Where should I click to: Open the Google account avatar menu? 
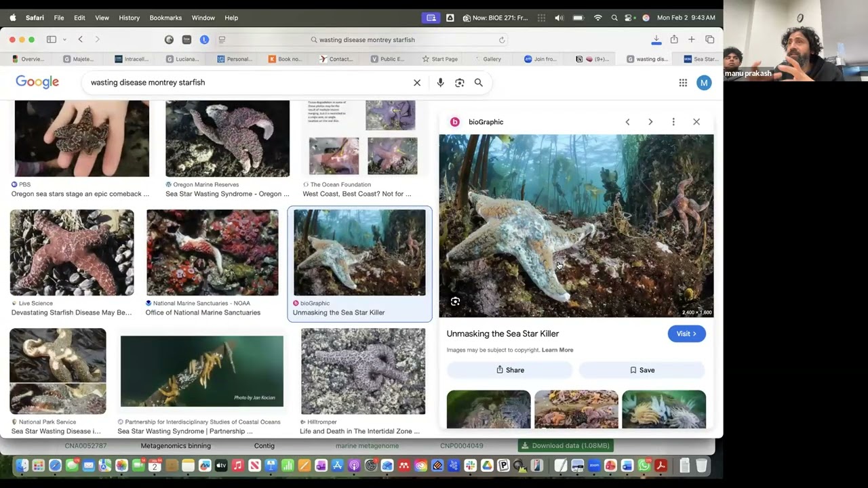point(704,83)
